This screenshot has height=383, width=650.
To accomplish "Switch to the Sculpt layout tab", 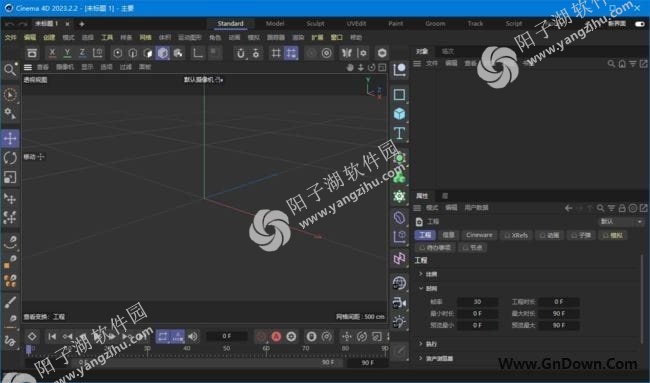I will [315, 24].
